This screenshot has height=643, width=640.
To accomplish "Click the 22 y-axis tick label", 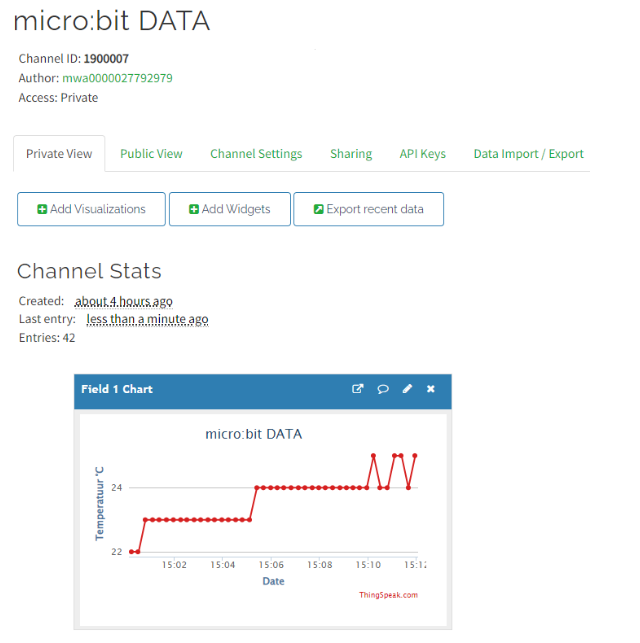I will click(117, 552).
